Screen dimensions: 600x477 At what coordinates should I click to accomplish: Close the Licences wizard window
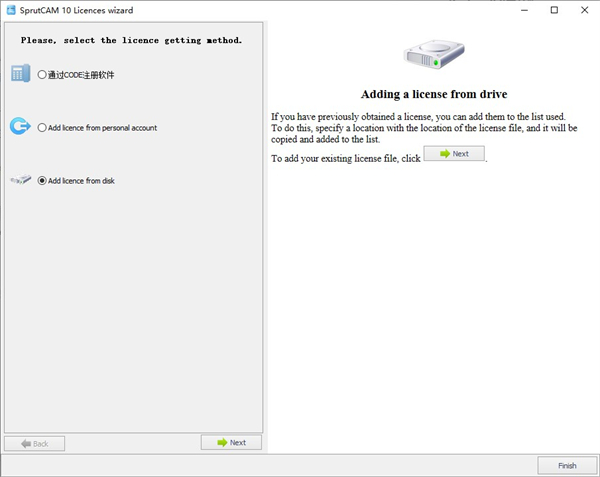[584, 10]
